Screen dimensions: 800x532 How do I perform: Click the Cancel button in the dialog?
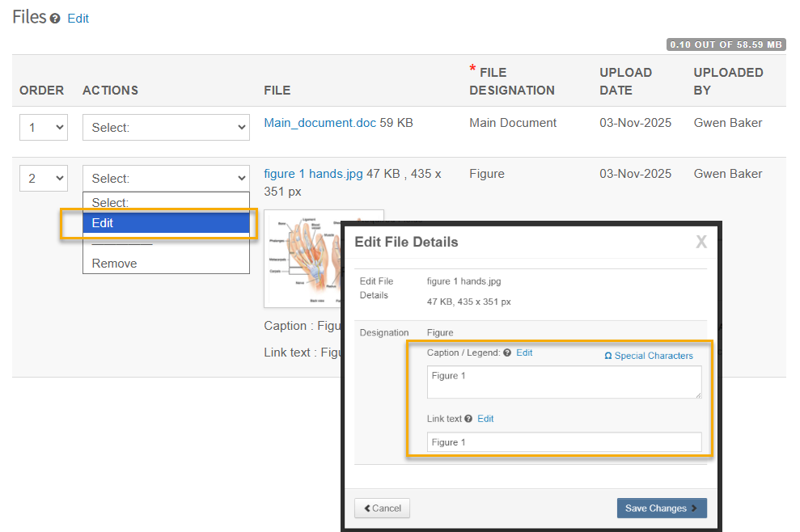[x=382, y=508]
